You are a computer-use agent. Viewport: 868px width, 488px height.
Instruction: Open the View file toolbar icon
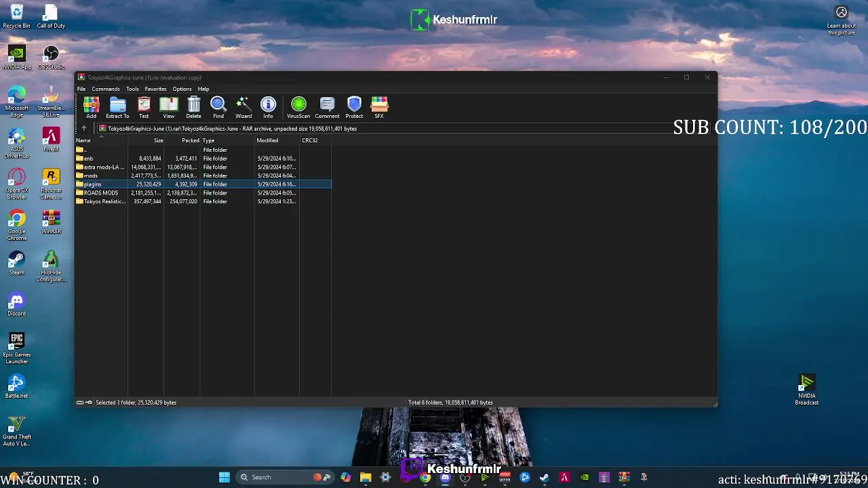pyautogui.click(x=169, y=107)
